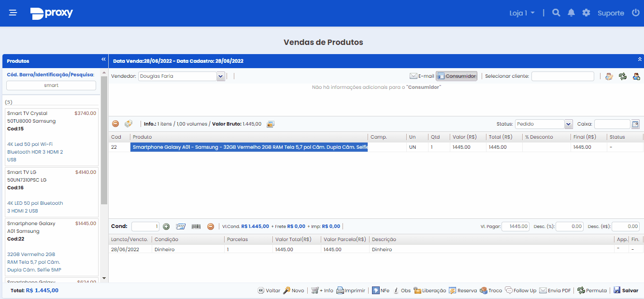Click the Dinheiro condition cell
This screenshot has width=644, height=299.
[188, 250]
